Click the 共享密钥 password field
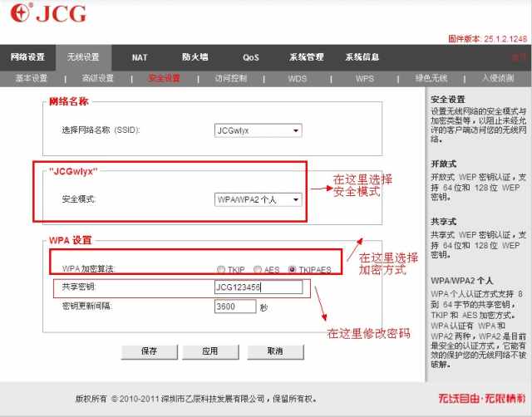The width and height of the screenshot is (532, 417). click(x=259, y=287)
